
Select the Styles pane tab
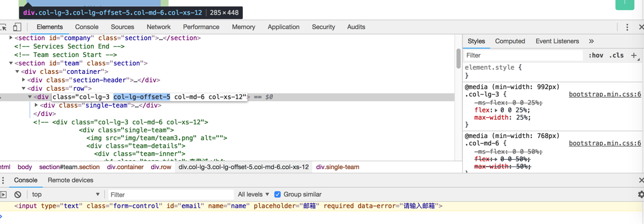(476, 41)
